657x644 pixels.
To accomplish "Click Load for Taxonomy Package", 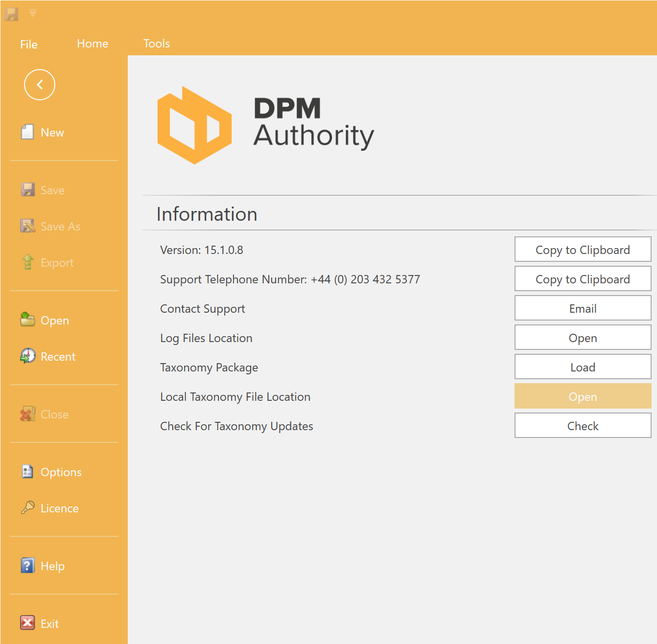I will tap(583, 367).
